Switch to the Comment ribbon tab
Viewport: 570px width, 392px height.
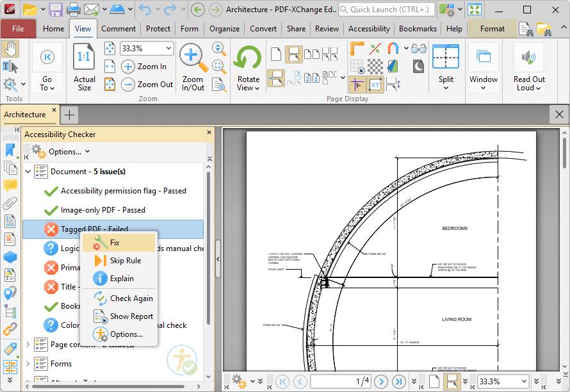[x=118, y=29]
